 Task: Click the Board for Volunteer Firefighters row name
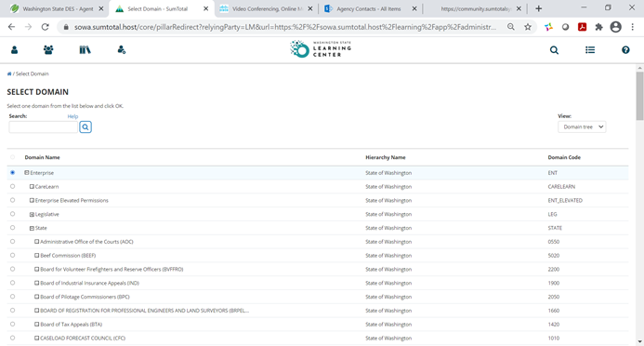112,269
